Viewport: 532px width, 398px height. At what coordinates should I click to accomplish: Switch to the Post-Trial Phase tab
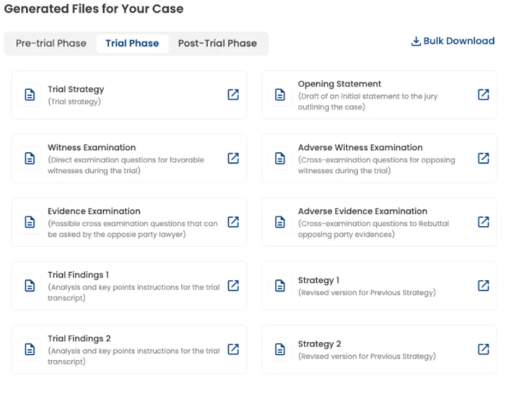click(x=217, y=44)
